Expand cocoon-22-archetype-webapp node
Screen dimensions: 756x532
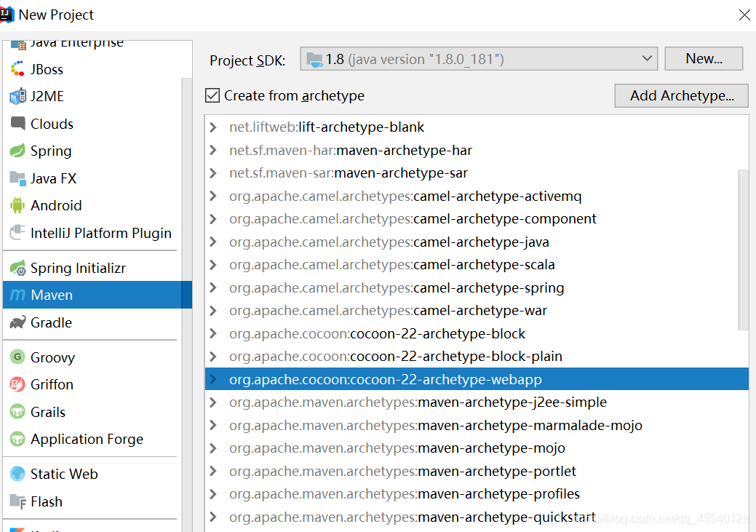point(212,379)
